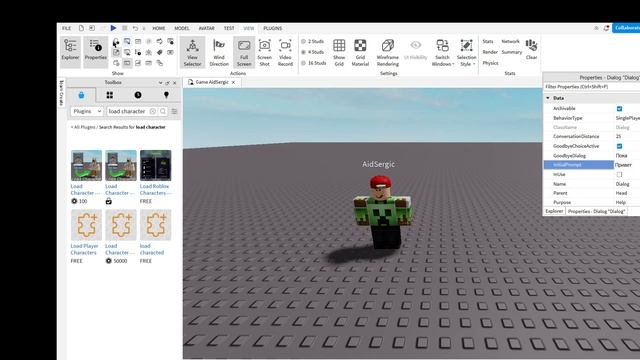Show the Summary stats
The width and height of the screenshot is (640, 360).
click(511, 52)
